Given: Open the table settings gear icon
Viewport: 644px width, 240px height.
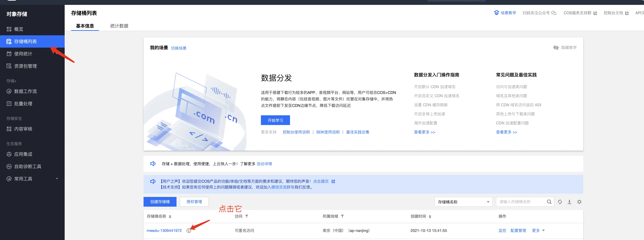Looking at the screenshot, I should pos(579,202).
